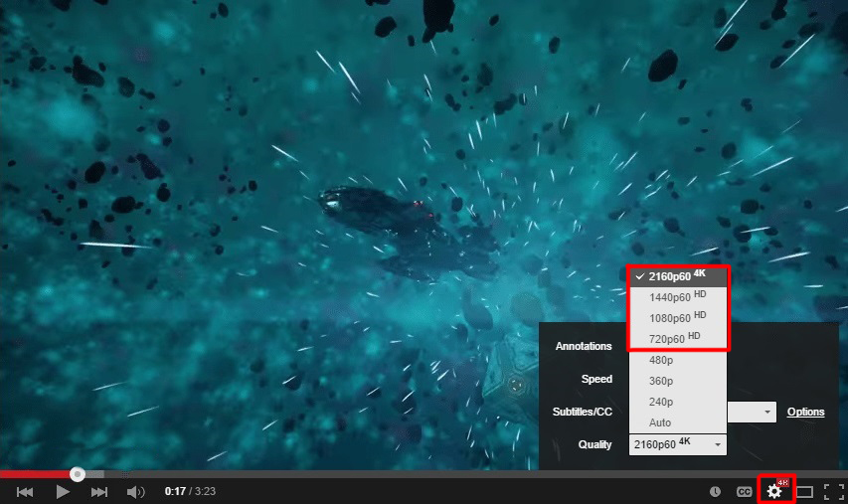The height and width of the screenshot is (504, 848).
Task: Open the Subtitles/CC dropdown arrow
Action: point(766,413)
